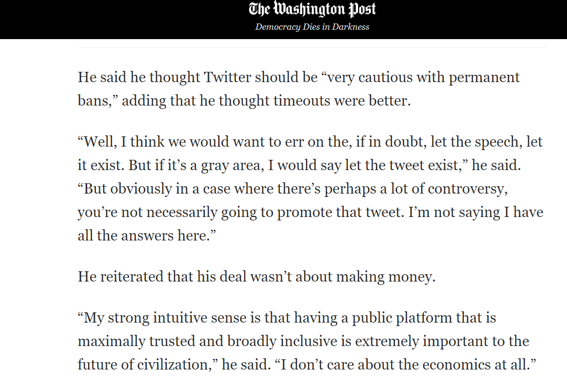Click the phrase 'promote that tweet'
The image size is (567, 392).
tap(340, 213)
